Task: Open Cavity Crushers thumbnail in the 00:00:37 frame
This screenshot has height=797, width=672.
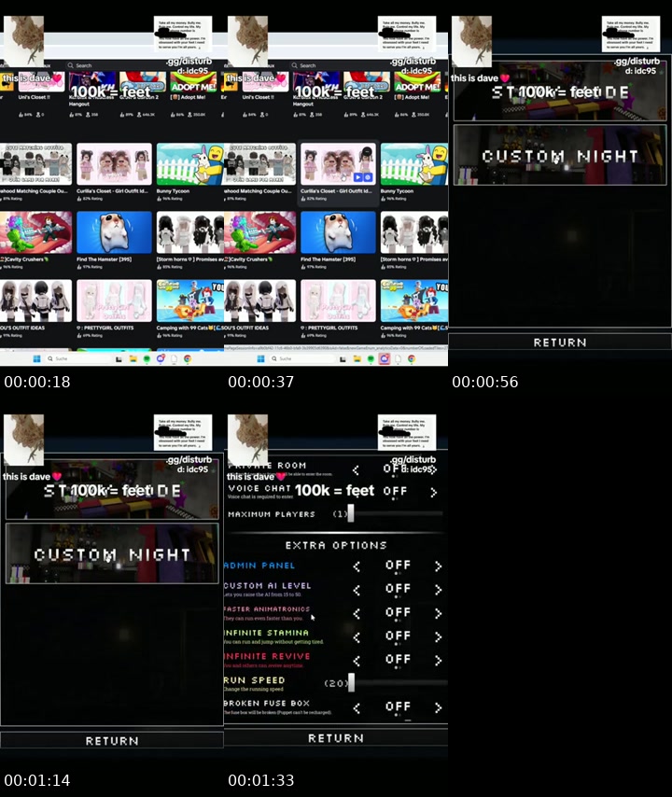Action: tap(259, 232)
